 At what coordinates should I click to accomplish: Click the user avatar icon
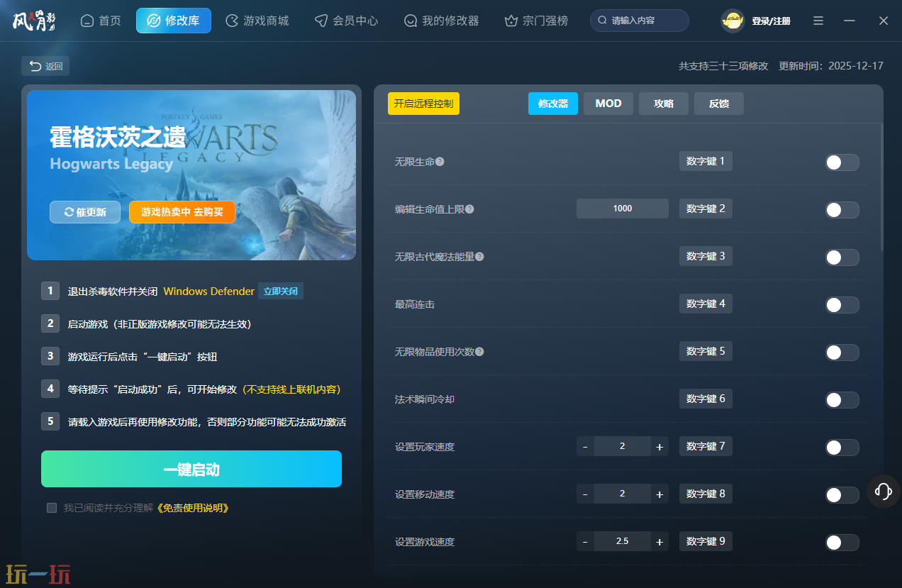[733, 21]
